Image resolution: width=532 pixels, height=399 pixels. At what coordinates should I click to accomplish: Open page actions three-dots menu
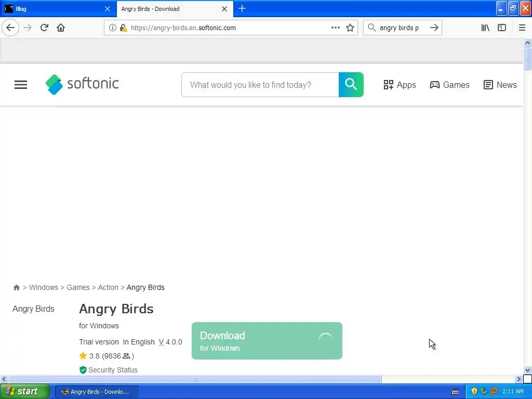pyautogui.click(x=335, y=28)
